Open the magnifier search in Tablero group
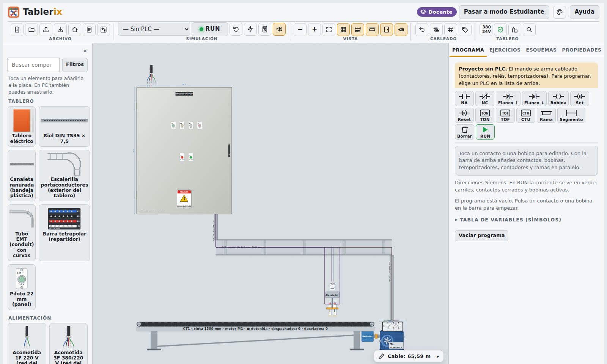 529,30
